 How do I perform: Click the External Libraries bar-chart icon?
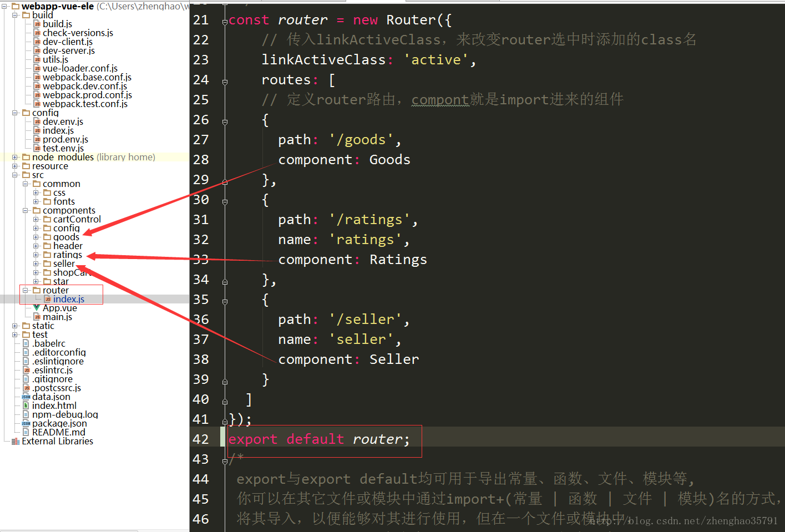(x=16, y=441)
